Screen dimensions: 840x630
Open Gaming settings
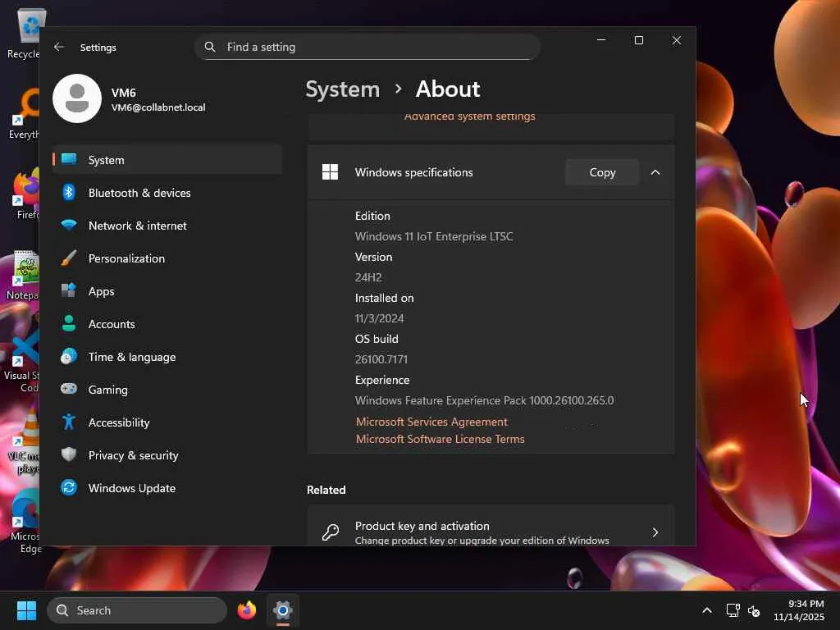[x=167, y=390]
